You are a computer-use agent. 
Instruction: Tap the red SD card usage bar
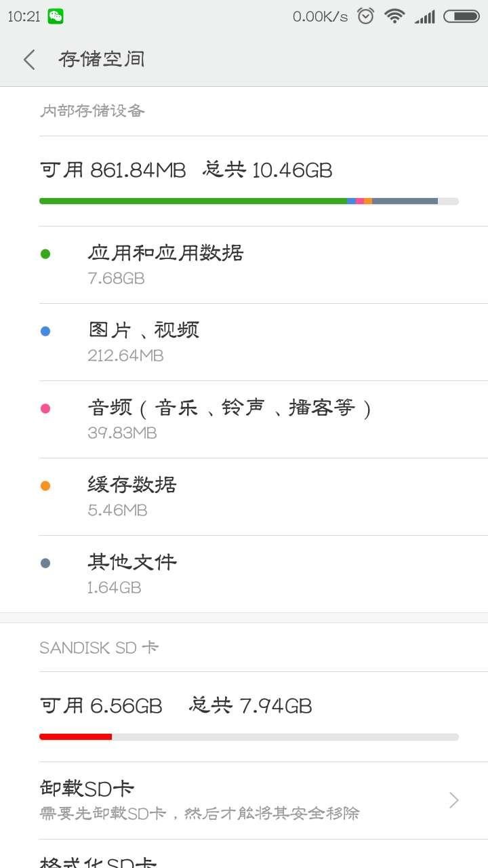[75, 737]
